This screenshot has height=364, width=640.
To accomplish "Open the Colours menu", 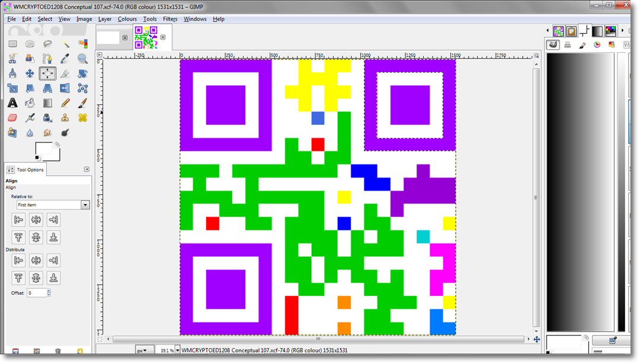I will [127, 19].
